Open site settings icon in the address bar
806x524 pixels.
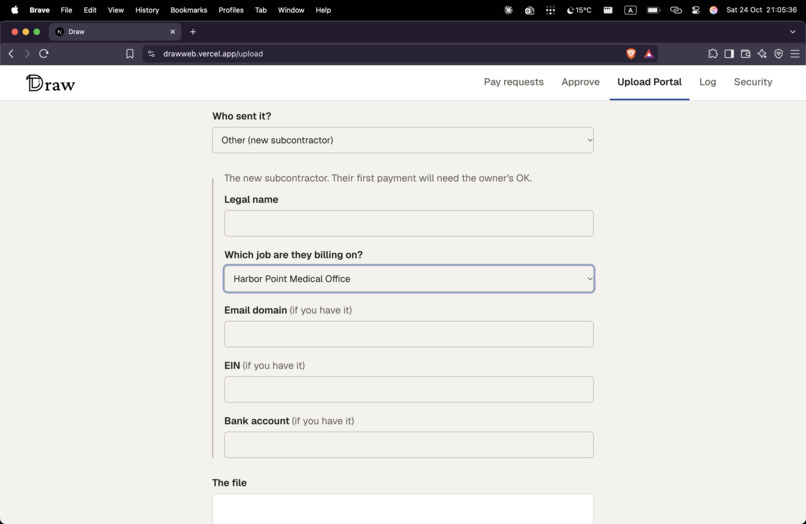click(151, 53)
